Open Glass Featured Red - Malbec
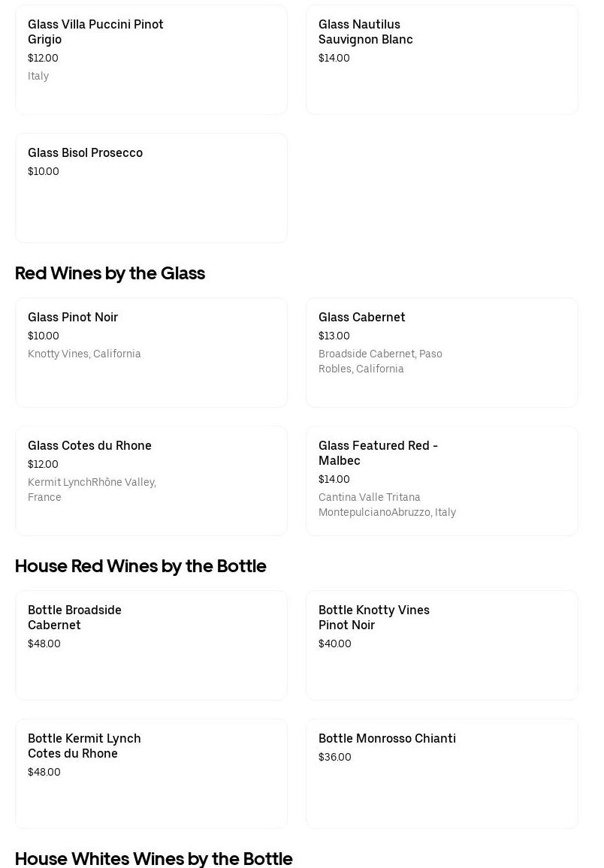Image resolution: width=604 pixels, height=868 pixels. (442, 481)
